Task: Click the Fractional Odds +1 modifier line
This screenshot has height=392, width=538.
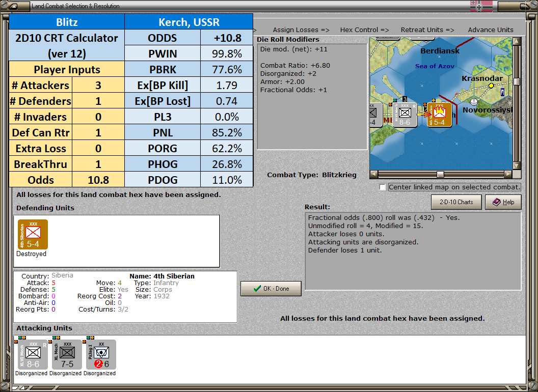Action: click(x=293, y=90)
